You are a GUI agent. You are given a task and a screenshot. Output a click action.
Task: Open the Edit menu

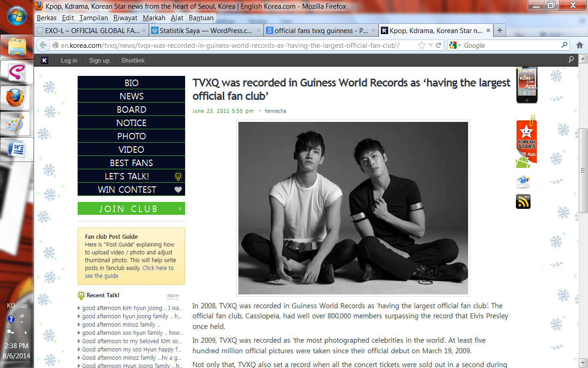point(68,18)
